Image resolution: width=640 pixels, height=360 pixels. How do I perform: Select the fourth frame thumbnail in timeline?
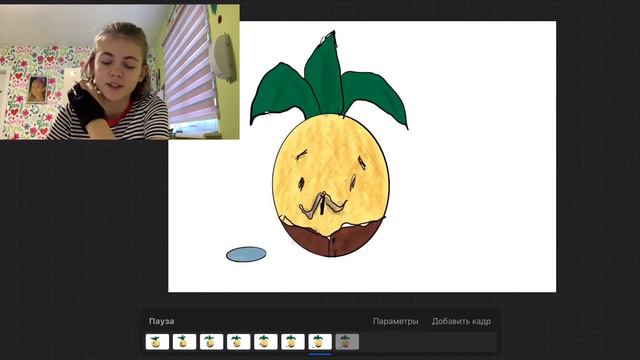coord(239,342)
